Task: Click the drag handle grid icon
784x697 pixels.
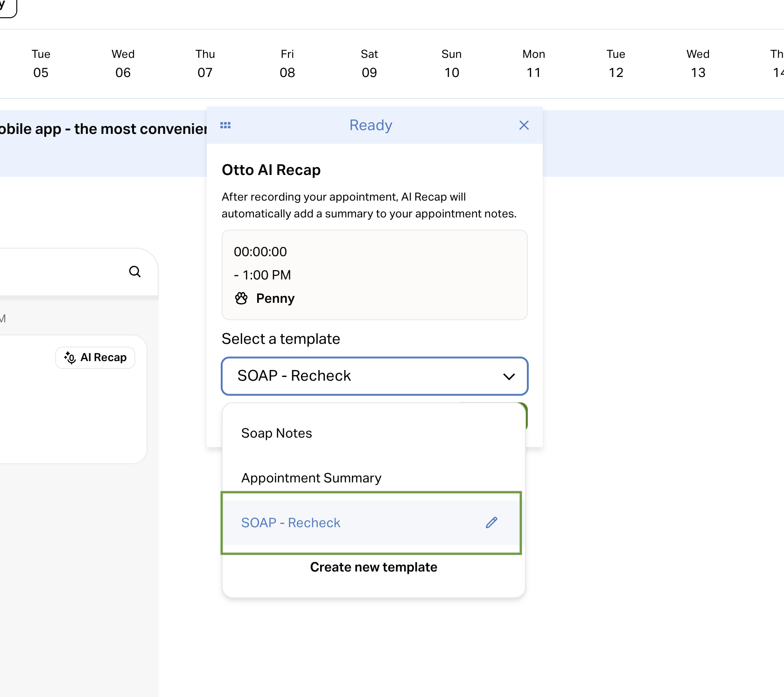Action: [x=225, y=125]
